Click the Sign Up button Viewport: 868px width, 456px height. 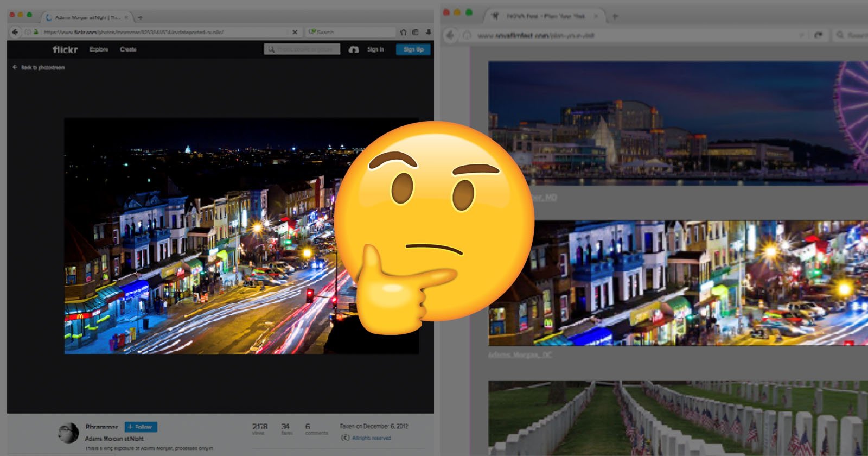pos(413,49)
